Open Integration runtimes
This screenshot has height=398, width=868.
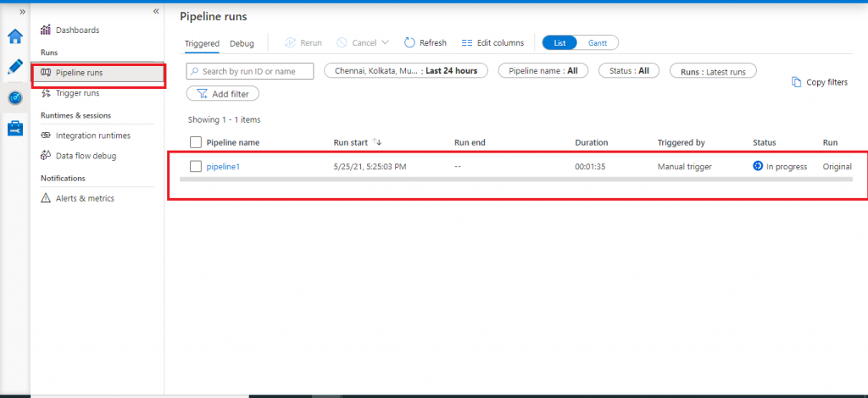[x=86, y=135]
